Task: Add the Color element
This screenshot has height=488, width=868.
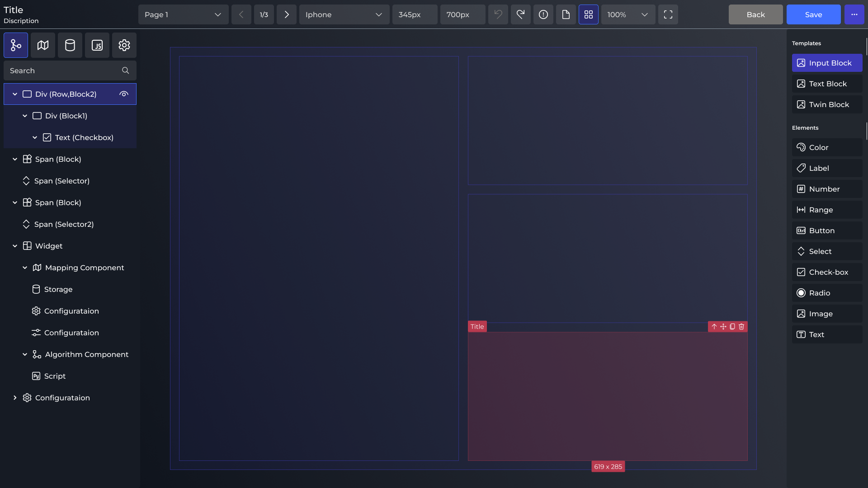Action: coord(827,147)
